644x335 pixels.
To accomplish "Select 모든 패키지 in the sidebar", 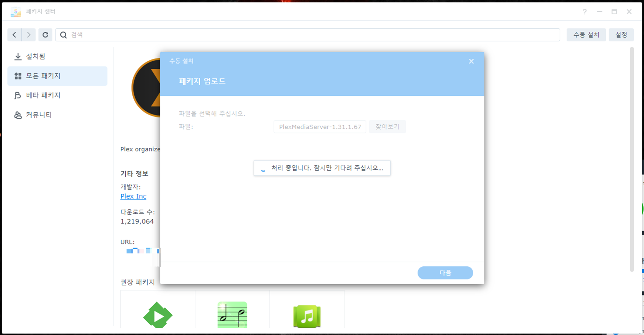I will click(57, 76).
